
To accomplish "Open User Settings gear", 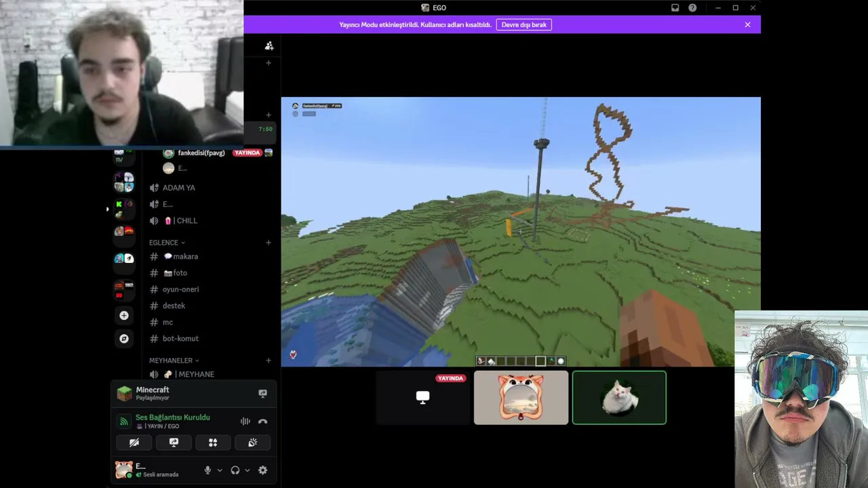I will (262, 470).
